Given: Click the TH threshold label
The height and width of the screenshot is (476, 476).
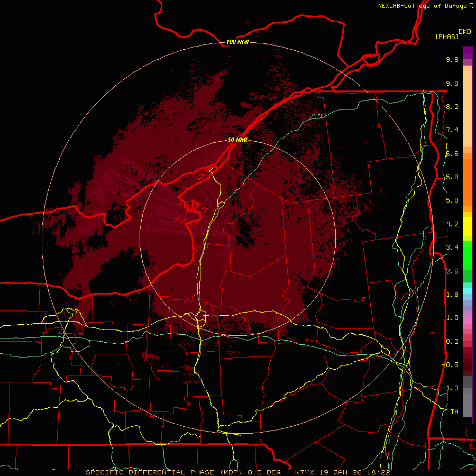Looking at the screenshot, I should (454, 412).
